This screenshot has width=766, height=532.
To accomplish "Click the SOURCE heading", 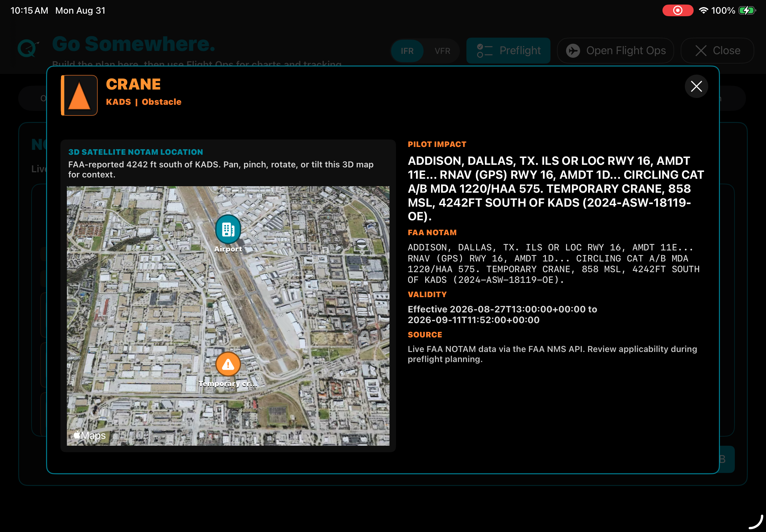I will pos(425,335).
